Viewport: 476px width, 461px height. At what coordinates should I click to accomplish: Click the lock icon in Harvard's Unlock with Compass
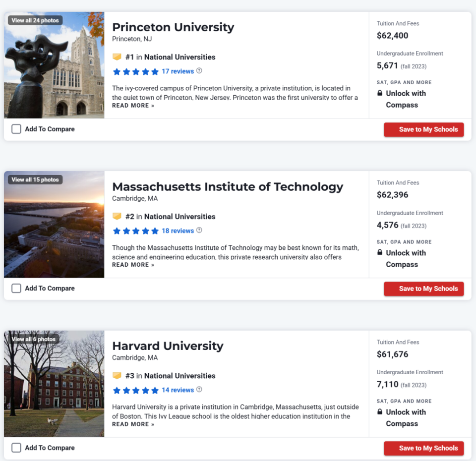[x=380, y=411]
